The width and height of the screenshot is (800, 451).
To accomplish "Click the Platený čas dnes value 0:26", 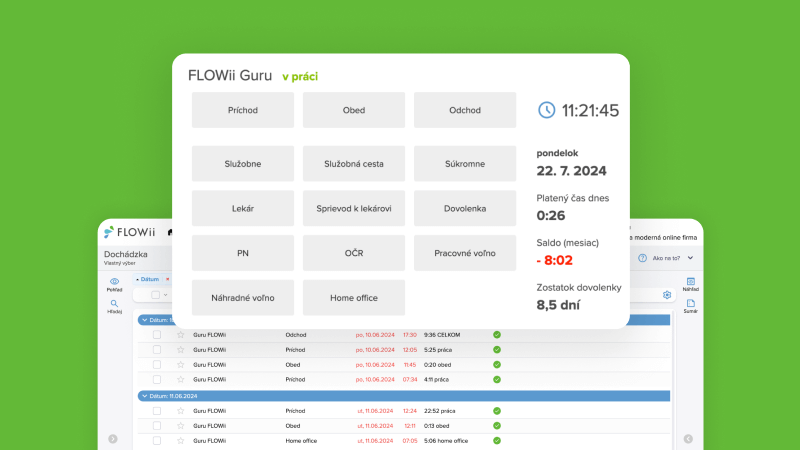I will coord(551,215).
